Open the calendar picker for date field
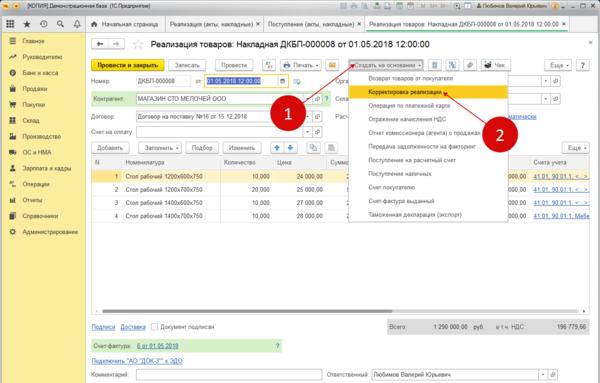600x383 pixels. pyautogui.click(x=282, y=81)
